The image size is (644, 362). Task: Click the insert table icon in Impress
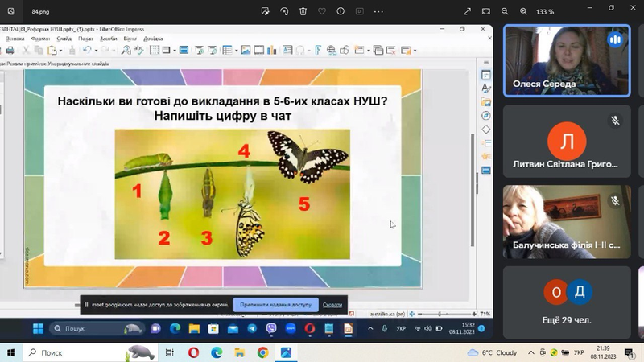pyautogui.click(x=227, y=50)
